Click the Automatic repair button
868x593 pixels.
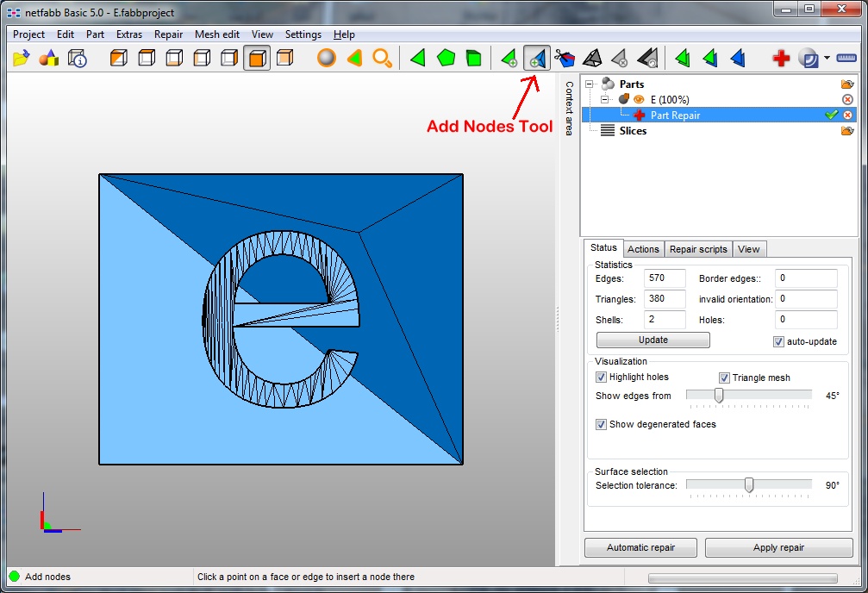pos(640,547)
